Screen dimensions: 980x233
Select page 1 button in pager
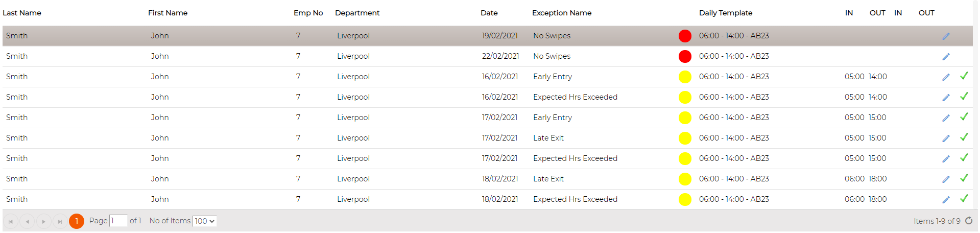coord(77,221)
